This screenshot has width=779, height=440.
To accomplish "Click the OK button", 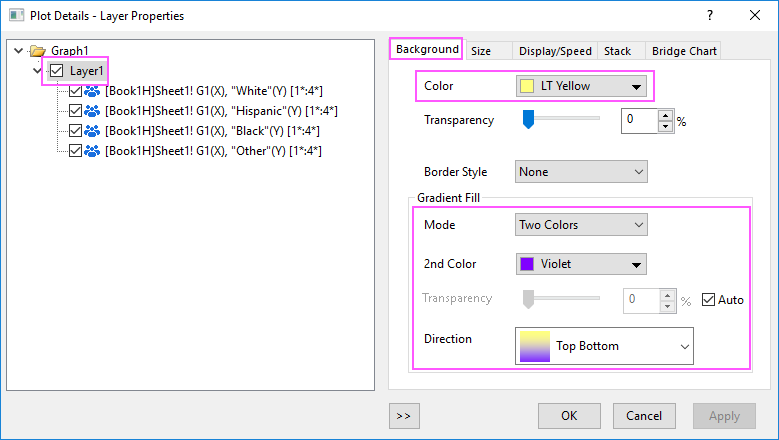I will point(569,416).
